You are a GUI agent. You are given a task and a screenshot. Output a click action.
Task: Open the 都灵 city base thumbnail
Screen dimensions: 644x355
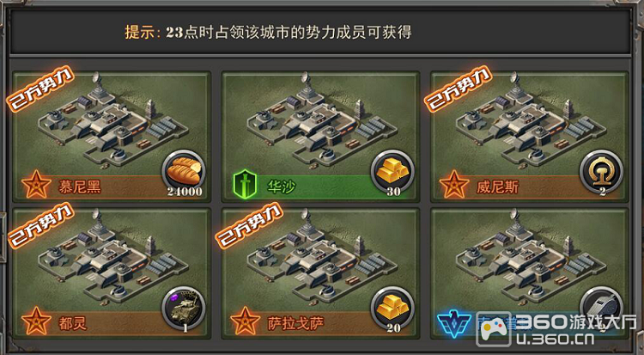112,259
